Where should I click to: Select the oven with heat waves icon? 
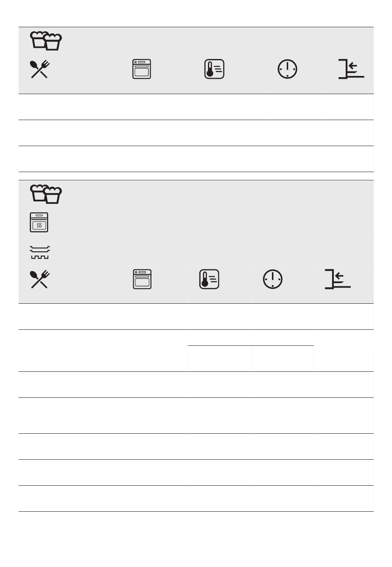(x=39, y=222)
